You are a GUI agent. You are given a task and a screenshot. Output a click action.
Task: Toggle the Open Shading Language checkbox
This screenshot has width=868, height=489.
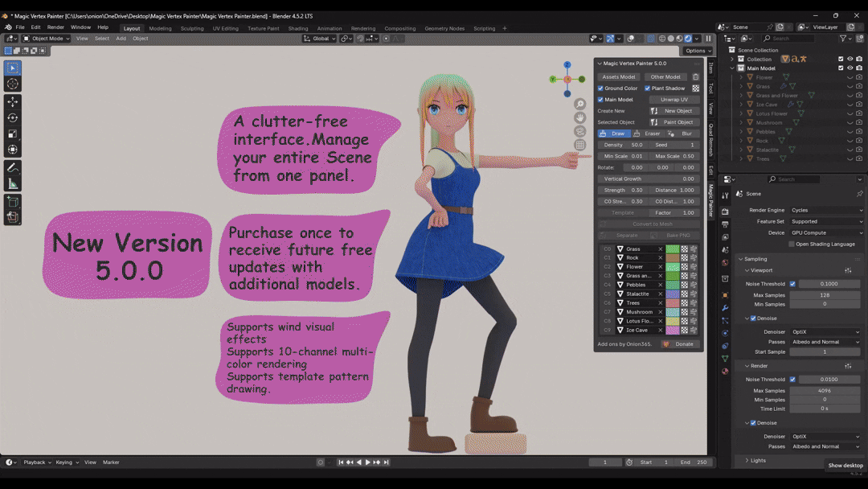click(x=792, y=244)
